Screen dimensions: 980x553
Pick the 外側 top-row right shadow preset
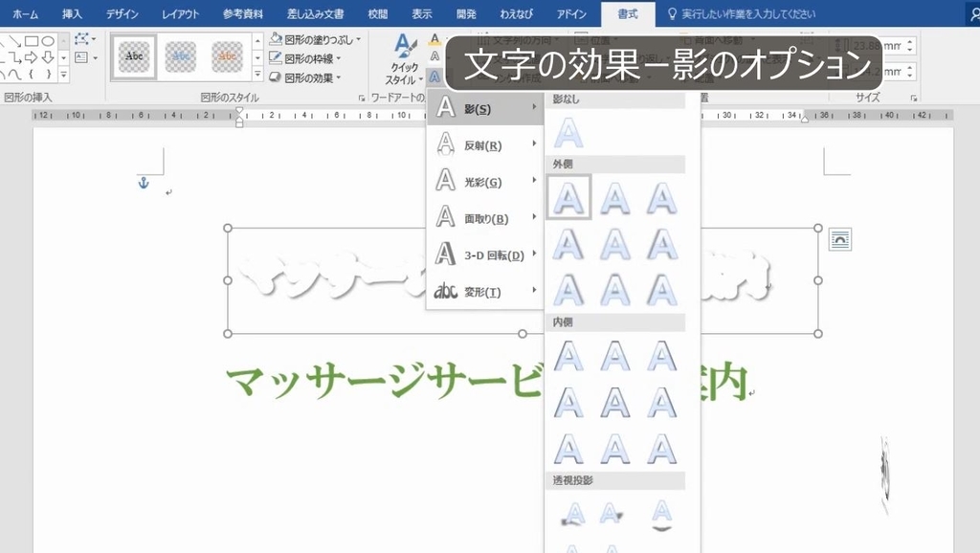click(662, 197)
